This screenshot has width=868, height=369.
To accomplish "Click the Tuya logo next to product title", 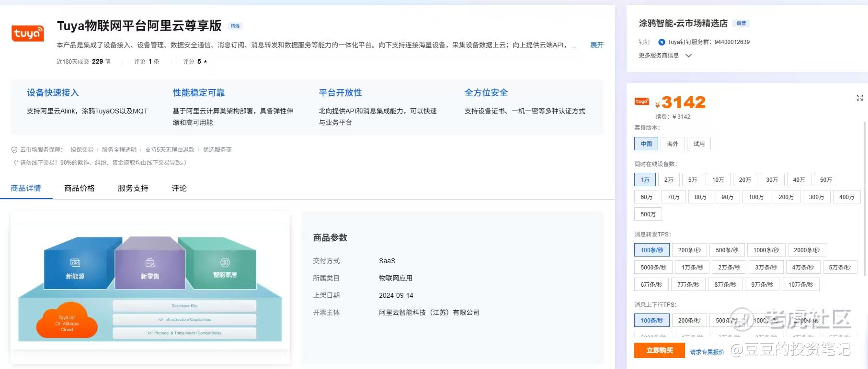I will (x=27, y=33).
